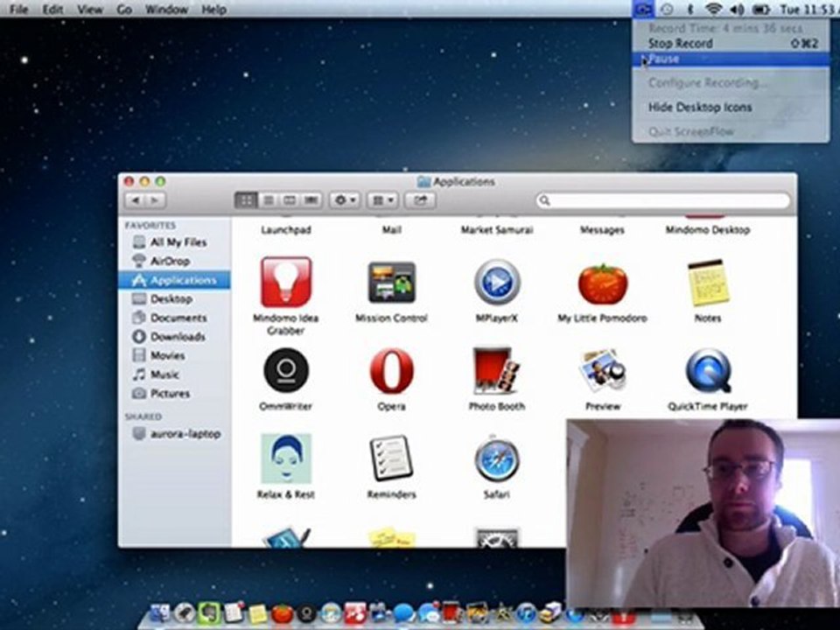Open the Go menu
The width and height of the screenshot is (840, 630).
pyautogui.click(x=124, y=9)
